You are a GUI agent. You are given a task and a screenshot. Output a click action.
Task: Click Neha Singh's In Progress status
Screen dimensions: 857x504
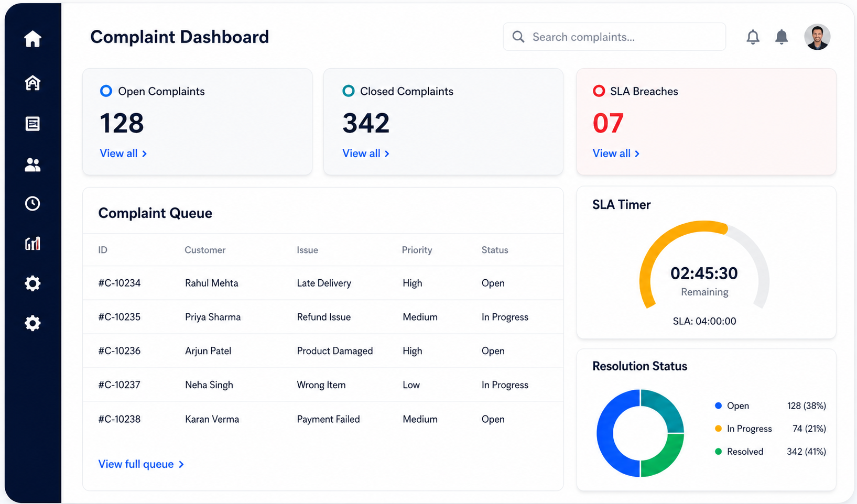pos(505,385)
